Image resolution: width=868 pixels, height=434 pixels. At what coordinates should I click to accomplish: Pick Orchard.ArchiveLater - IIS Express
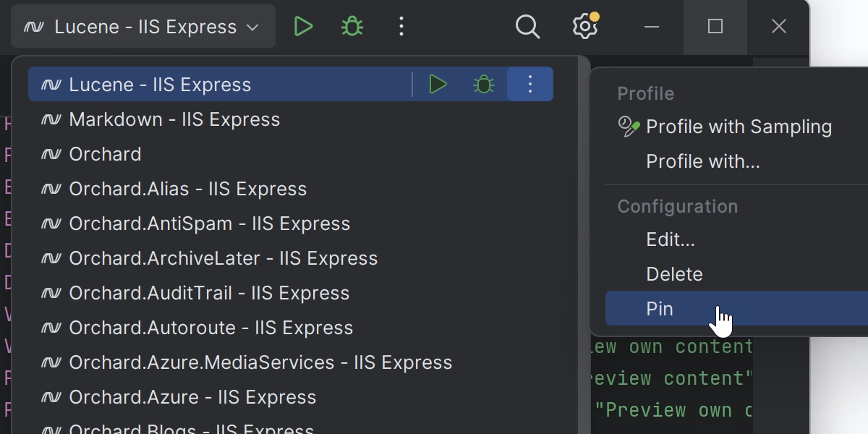click(x=291, y=258)
